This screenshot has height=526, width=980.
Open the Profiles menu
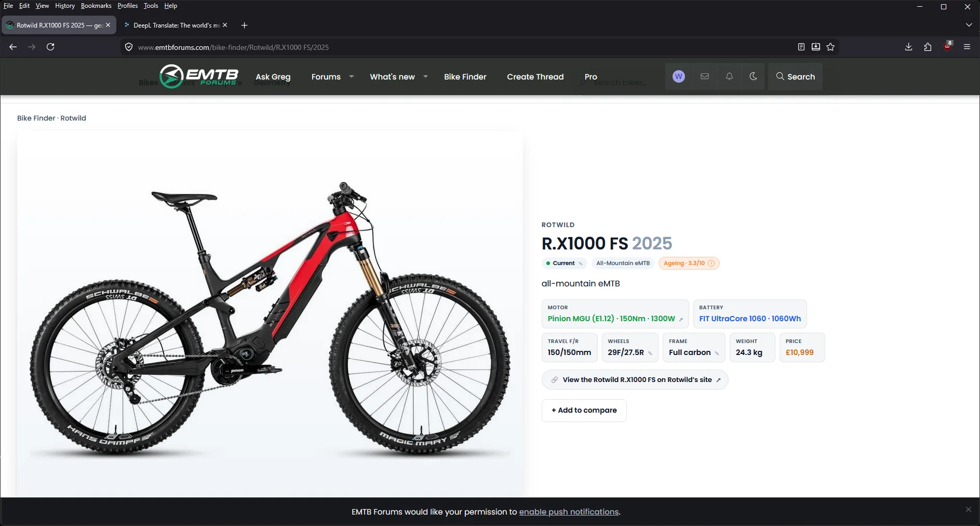(127, 6)
